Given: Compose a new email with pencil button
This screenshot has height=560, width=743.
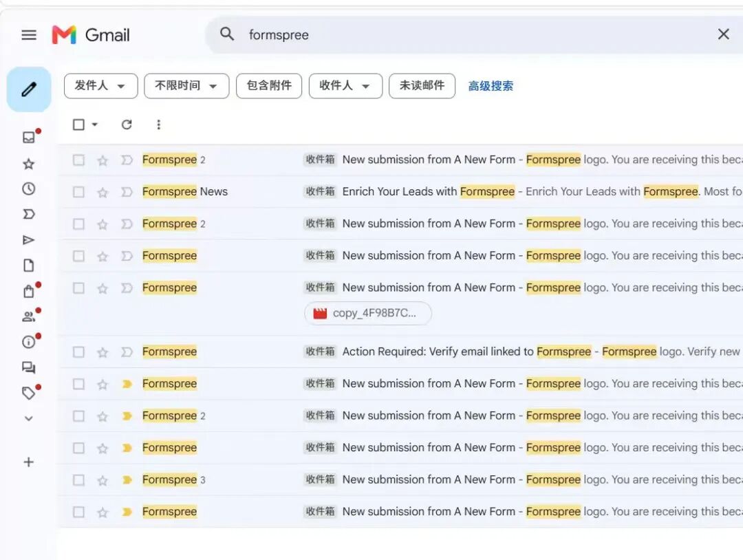Looking at the screenshot, I should [29, 89].
